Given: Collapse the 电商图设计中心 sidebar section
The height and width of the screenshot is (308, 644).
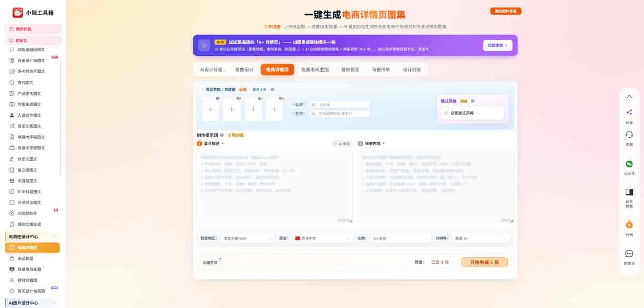Looking at the screenshot, I should pyautogui.click(x=55, y=237).
